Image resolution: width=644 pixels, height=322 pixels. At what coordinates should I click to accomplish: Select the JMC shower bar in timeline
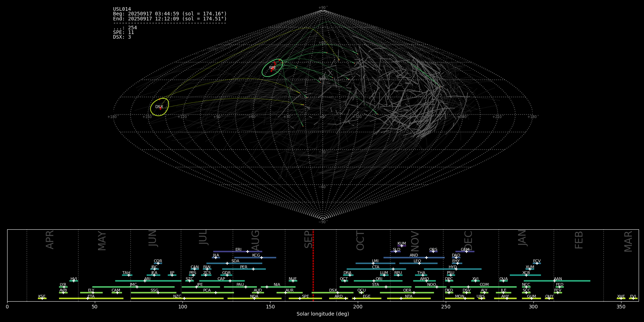pos(133,287)
